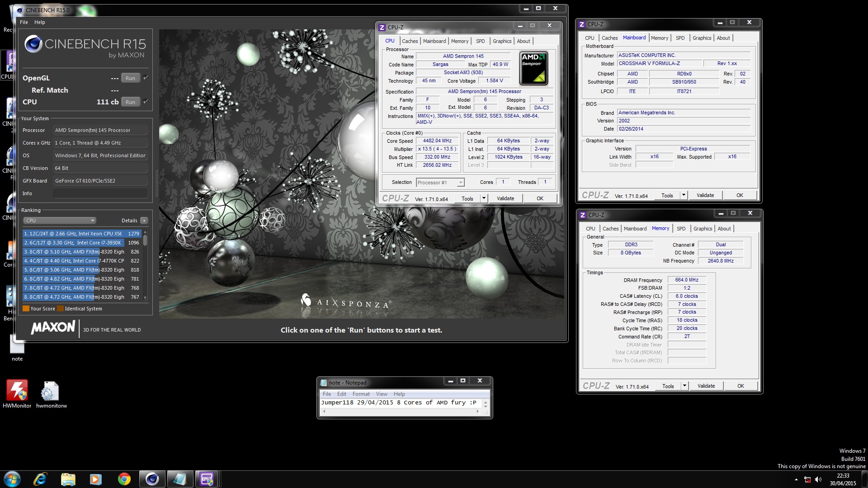This screenshot has width=868, height=488.
Task: Click the Your Score orange swatch
Action: 26,309
